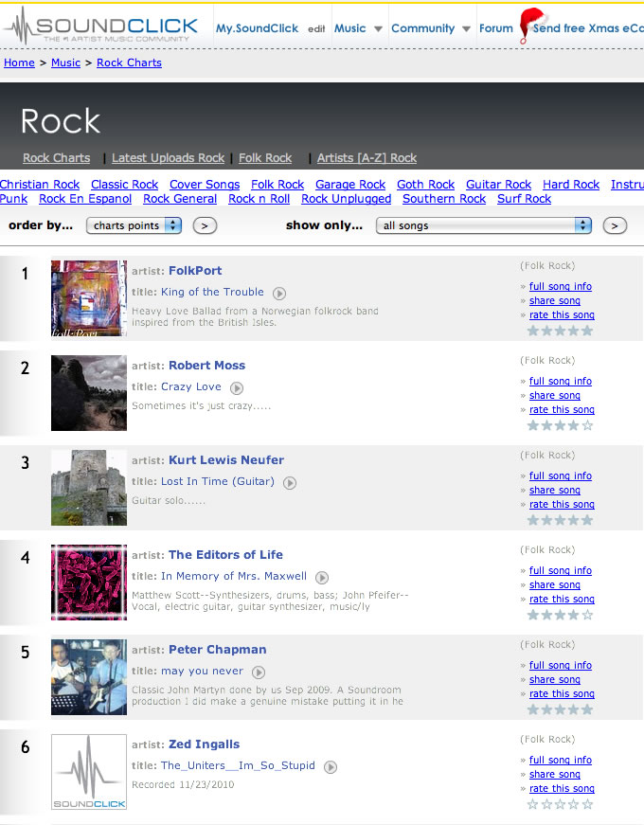Open Rock n Roll subgenre

click(259, 199)
